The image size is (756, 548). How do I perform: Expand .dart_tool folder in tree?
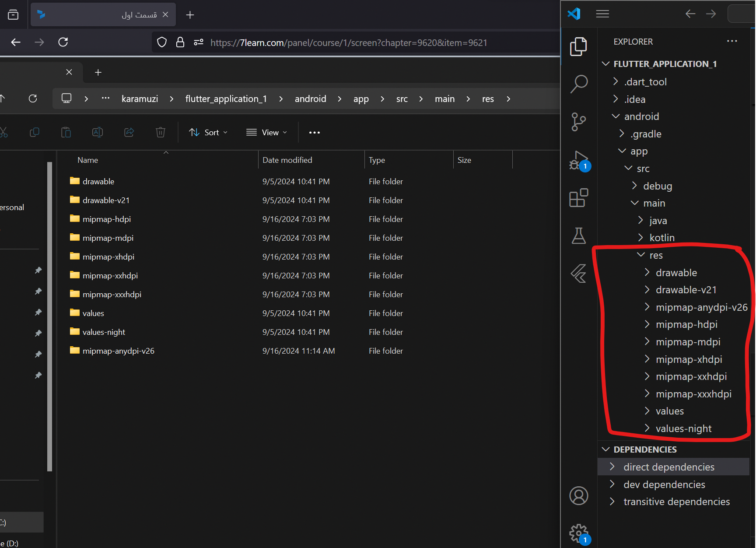coord(616,81)
